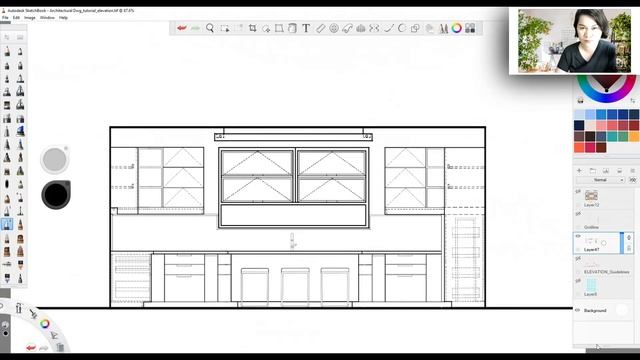640x360 pixels.
Task: Select the Ellipse guide tool
Action: 334,28
